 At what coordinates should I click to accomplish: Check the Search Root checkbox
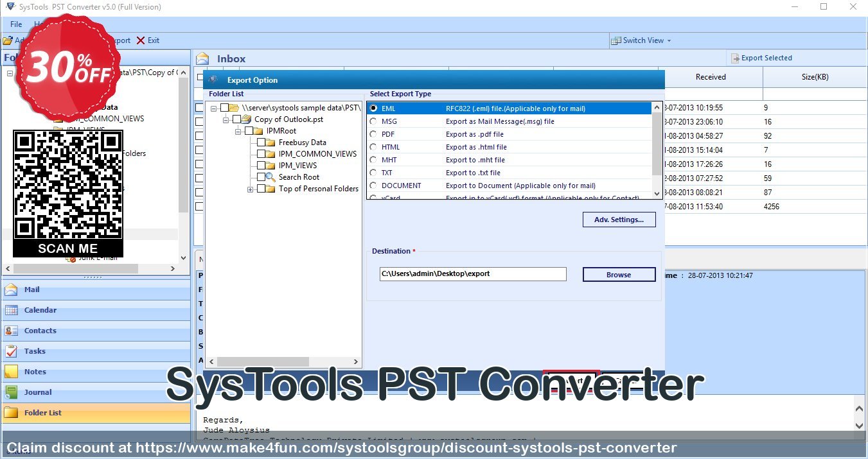[x=261, y=177]
